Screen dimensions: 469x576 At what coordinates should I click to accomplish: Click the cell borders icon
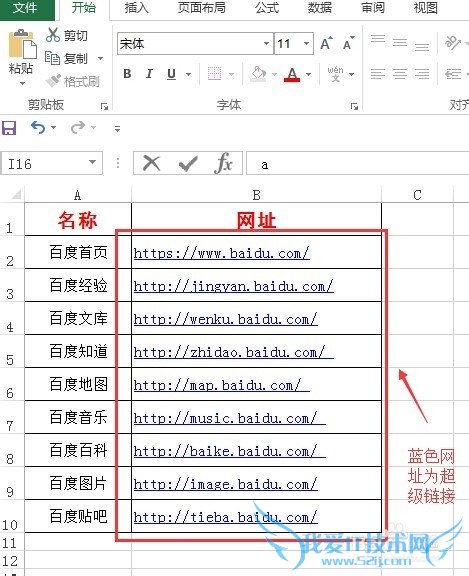tap(214, 74)
